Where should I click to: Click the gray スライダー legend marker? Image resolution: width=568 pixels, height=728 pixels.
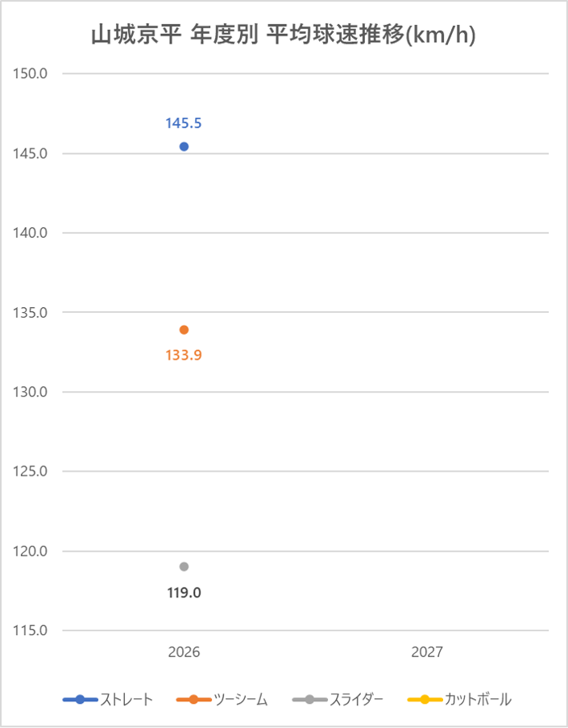[x=309, y=699]
